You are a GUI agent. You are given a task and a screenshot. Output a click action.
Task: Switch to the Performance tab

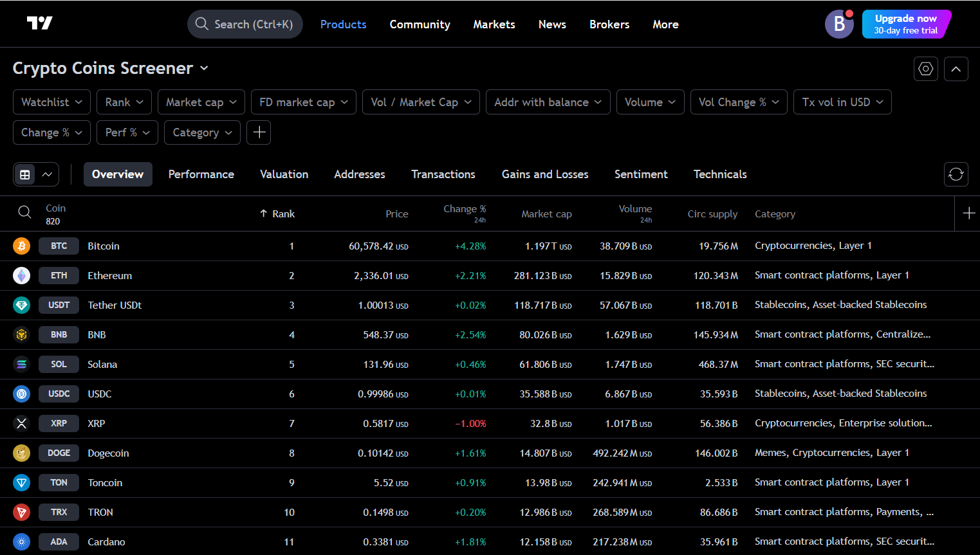click(x=201, y=174)
